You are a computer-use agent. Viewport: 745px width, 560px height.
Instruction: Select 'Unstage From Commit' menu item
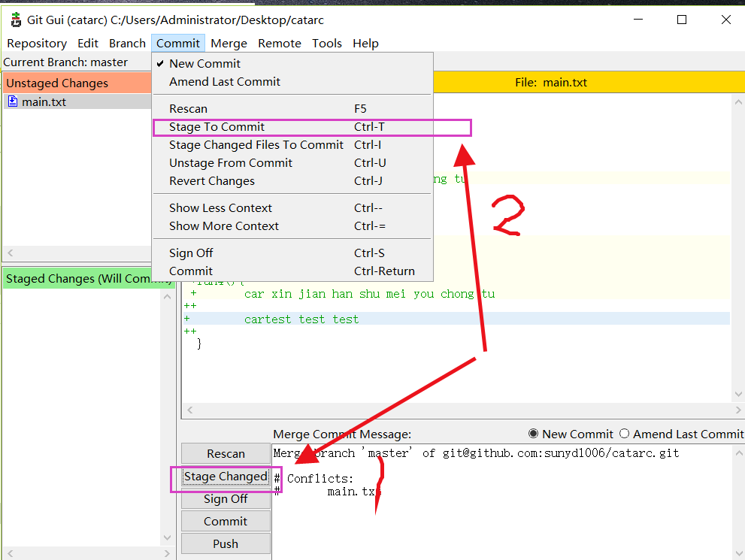click(230, 162)
